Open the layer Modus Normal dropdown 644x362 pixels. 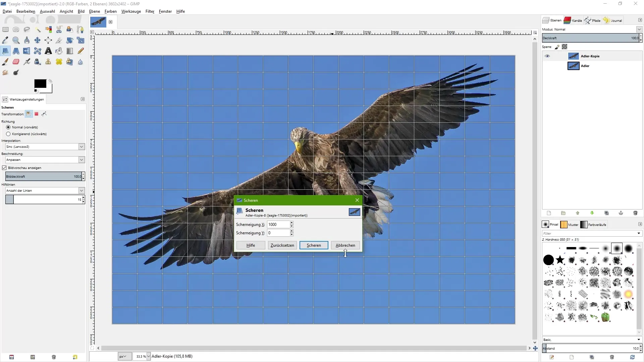pyautogui.click(x=592, y=29)
